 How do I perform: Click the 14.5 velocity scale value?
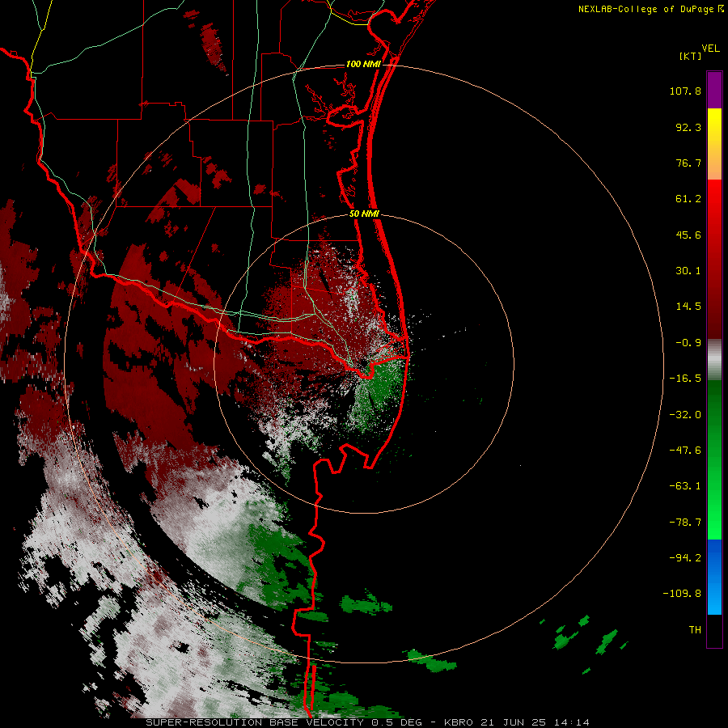tap(688, 307)
